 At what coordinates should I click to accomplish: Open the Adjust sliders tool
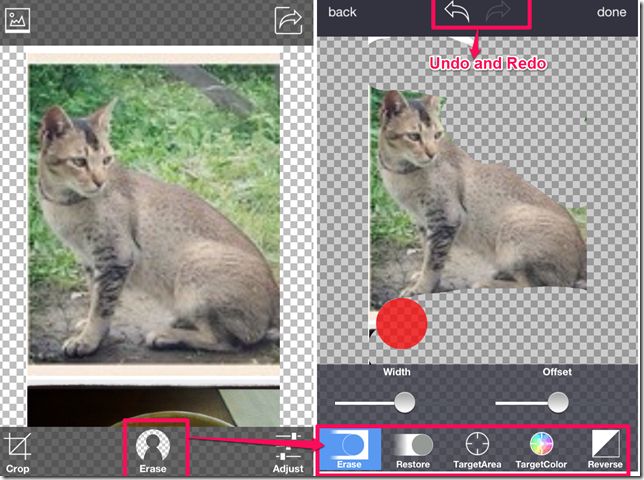(x=288, y=451)
